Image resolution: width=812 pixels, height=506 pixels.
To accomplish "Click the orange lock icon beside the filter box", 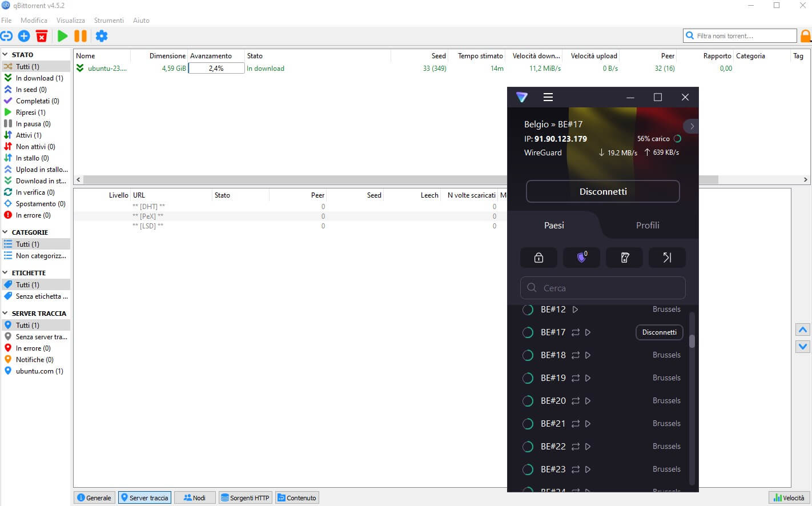I will pyautogui.click(x=806, y=36).
